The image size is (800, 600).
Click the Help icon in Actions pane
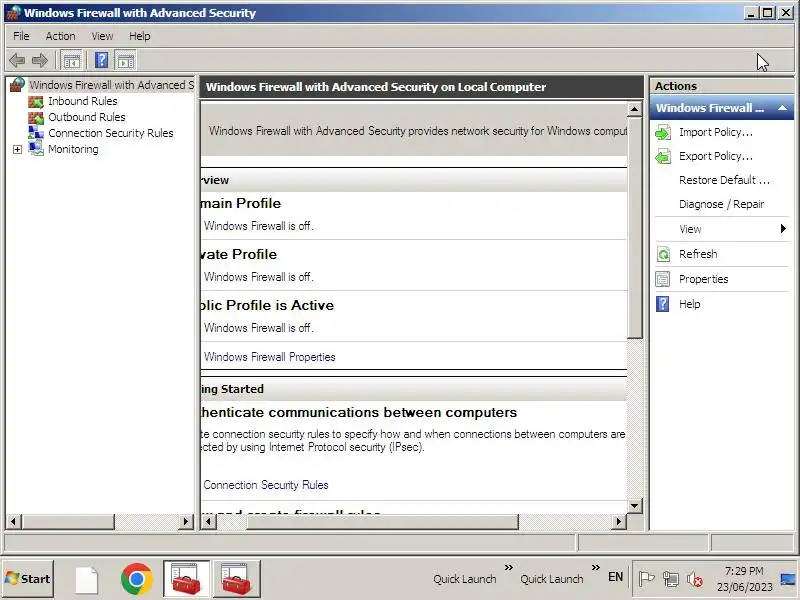pyautogui.click(x=663, y=304)
